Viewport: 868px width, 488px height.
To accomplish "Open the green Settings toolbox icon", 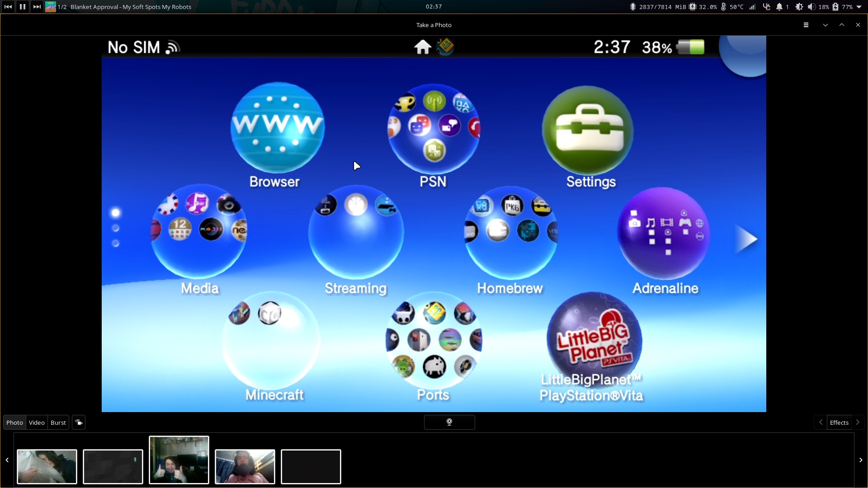I will [x=587, y=130].
